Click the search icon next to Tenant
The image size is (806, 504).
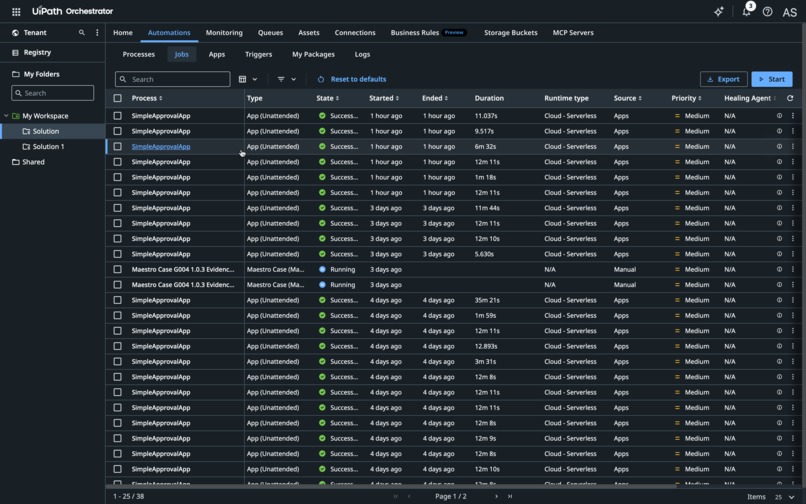pos(81,32)
